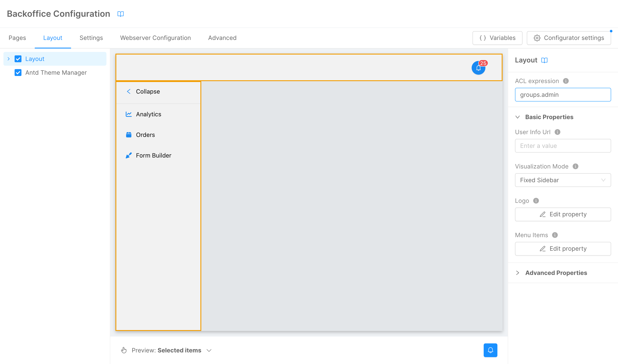
Task: Click notification bell with 25 badge
Action: tap(478, 68)
